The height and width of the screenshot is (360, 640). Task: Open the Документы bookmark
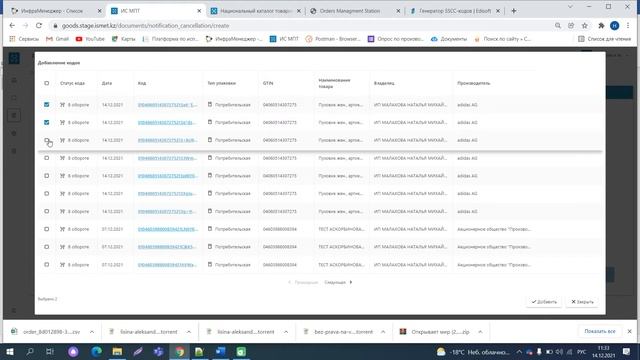point(449,39)
